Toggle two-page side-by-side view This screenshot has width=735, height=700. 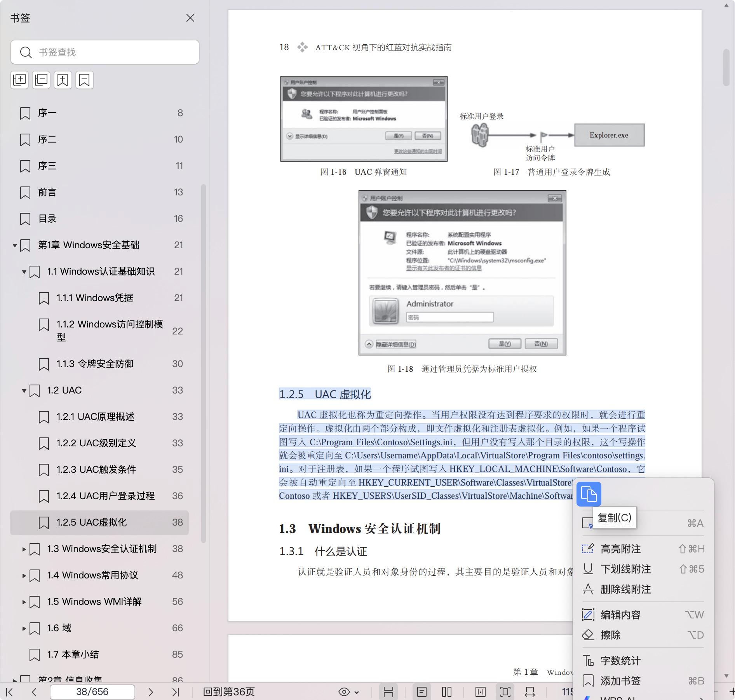point(447,692)
